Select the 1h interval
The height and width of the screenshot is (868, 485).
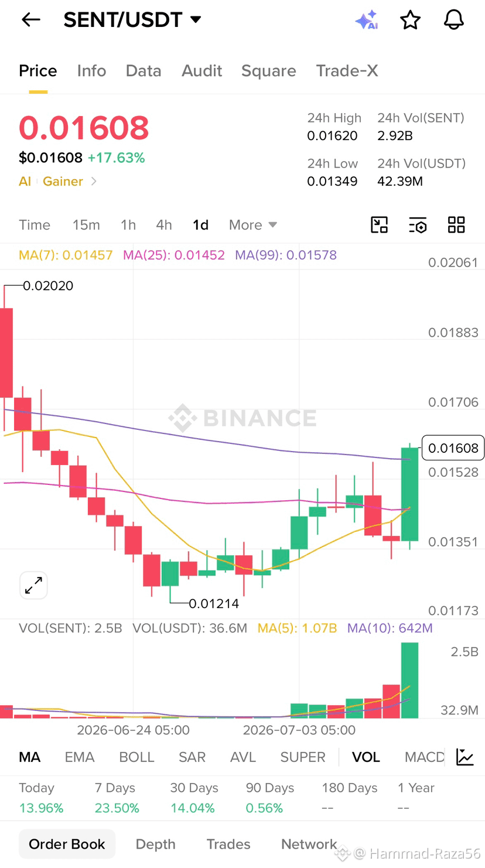(x=128, y=225)
